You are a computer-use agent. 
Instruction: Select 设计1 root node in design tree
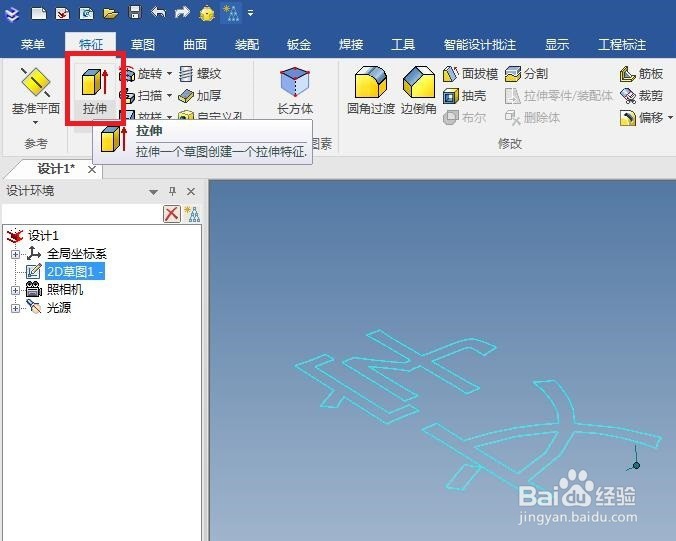43,236
